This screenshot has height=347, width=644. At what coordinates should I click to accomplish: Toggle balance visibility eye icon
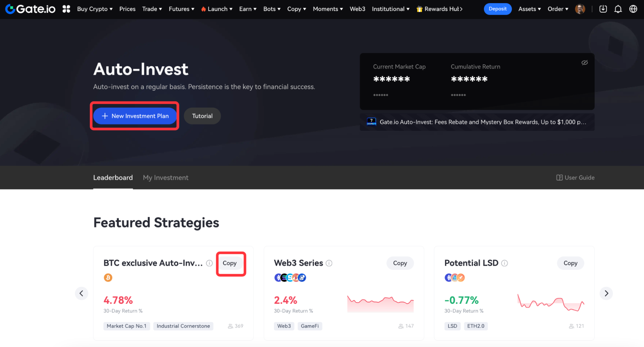584,63
